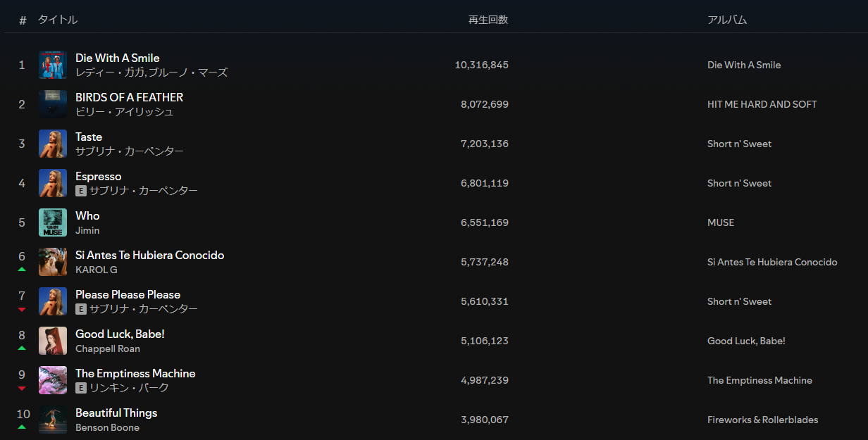Click the green up arrow under rank 6
868x440 pixels.
click(x=22, y=270)
